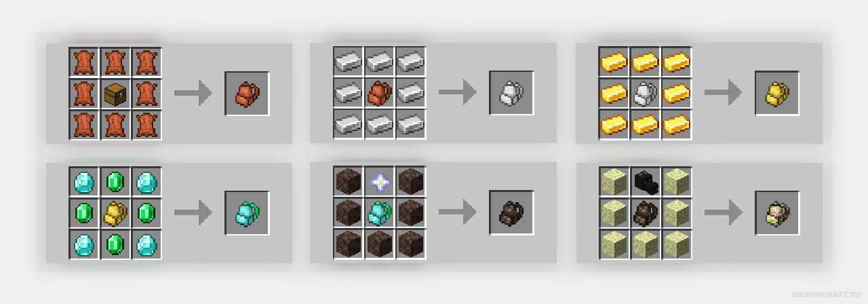Viewport: 868px width, 304px height.
Task: Select the iron backpack output slot
Action: [511, 93]
